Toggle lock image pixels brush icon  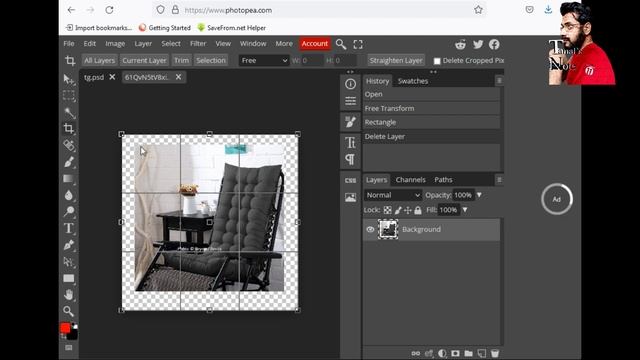[398, 210]
